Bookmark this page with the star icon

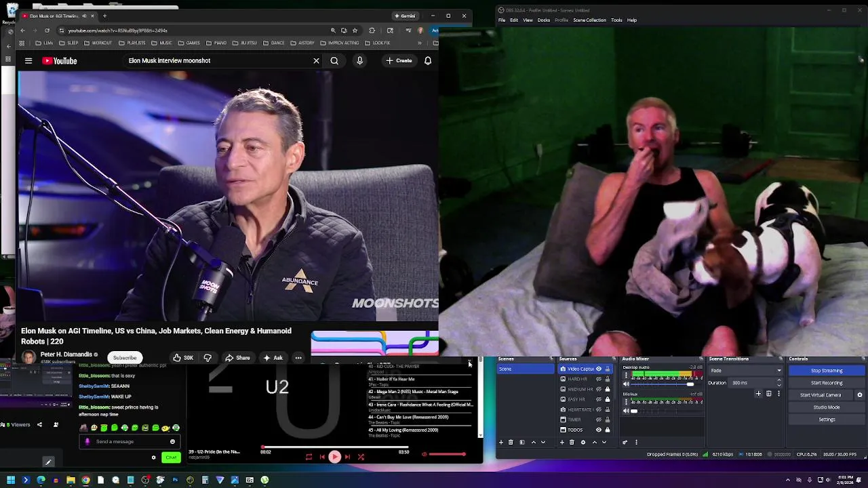pos(355,30)
